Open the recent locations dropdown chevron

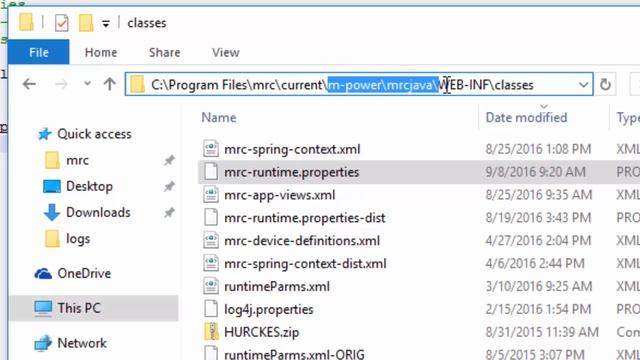pos(87,84)
